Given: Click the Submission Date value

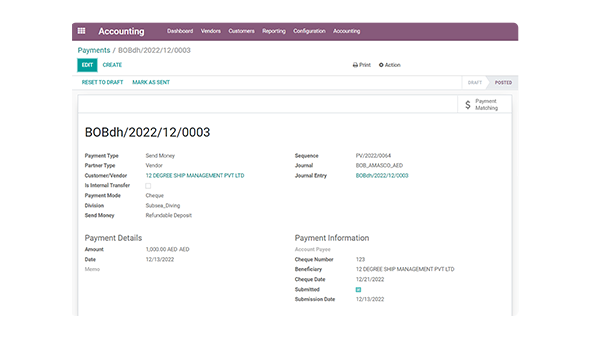Looking at the screenshot, I should (370, 299).
